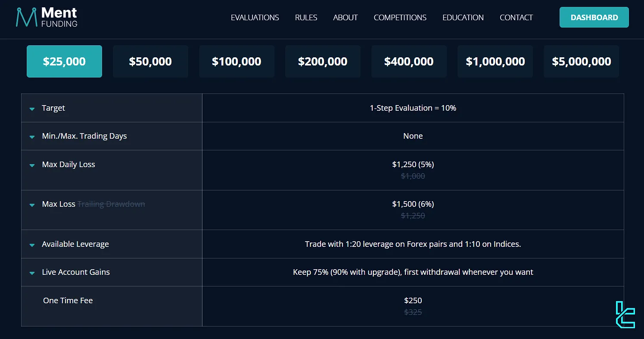Click the teal watermark logo icon
This screenshot has height=339, width=644.
click(x=625, y=315)
